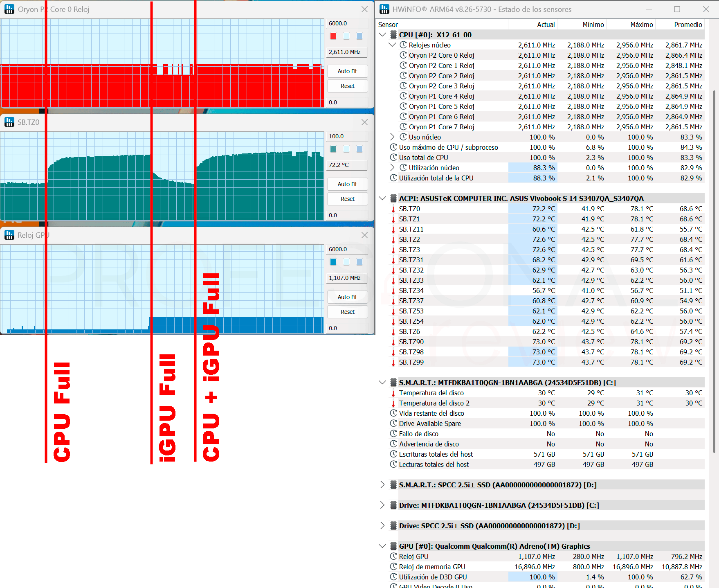Screen dimensions: 719x588
Task: Click the Actual column header
Action: (533, 25)
